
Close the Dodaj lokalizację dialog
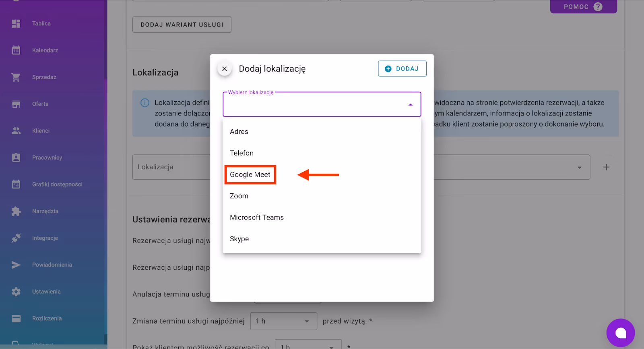(x=225, y=69)
